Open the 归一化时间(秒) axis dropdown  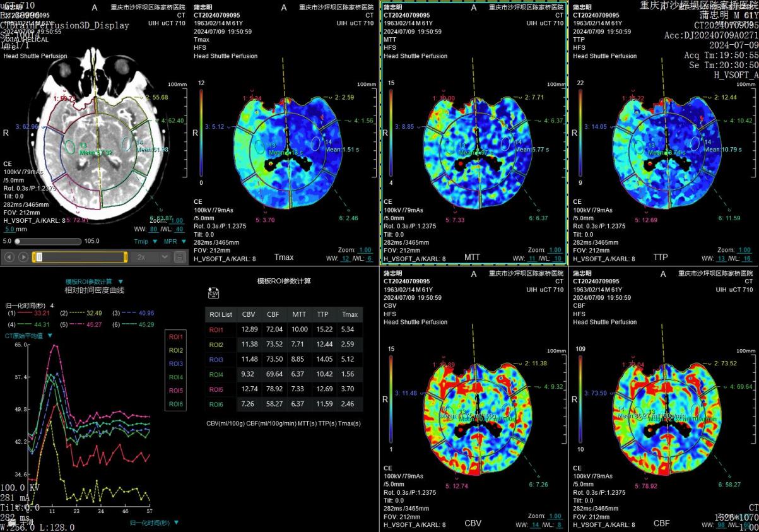coord(175,523)
